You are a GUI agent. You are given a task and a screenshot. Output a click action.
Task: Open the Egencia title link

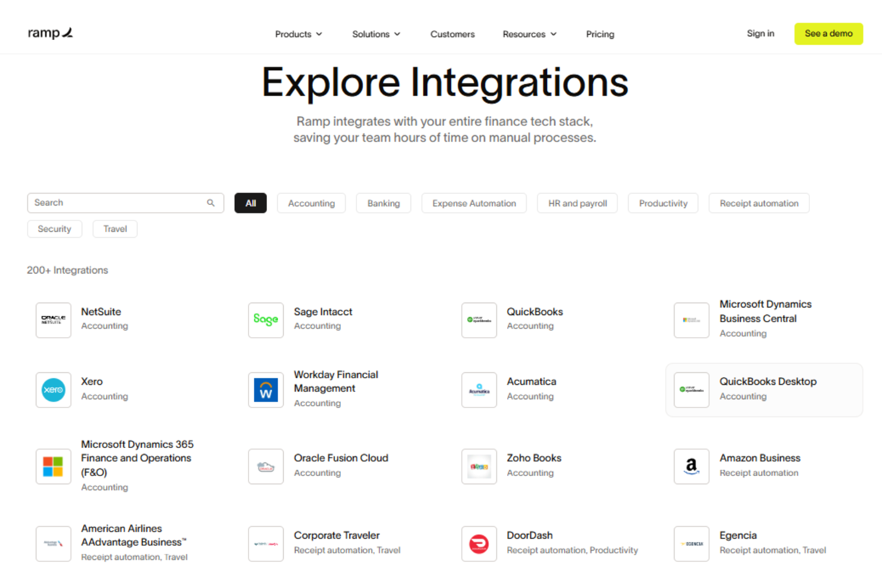pos(738,535)
